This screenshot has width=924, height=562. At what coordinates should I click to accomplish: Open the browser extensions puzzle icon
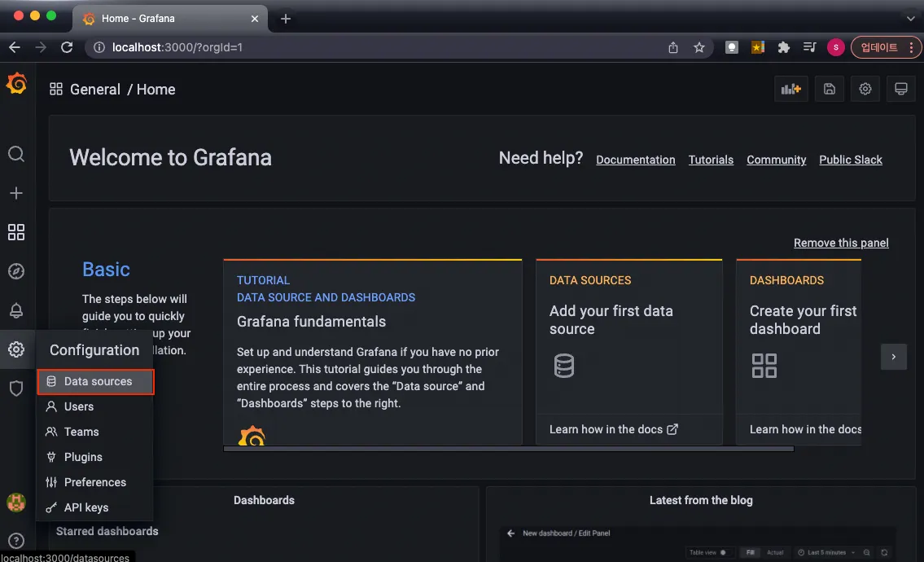coord(784,47)
